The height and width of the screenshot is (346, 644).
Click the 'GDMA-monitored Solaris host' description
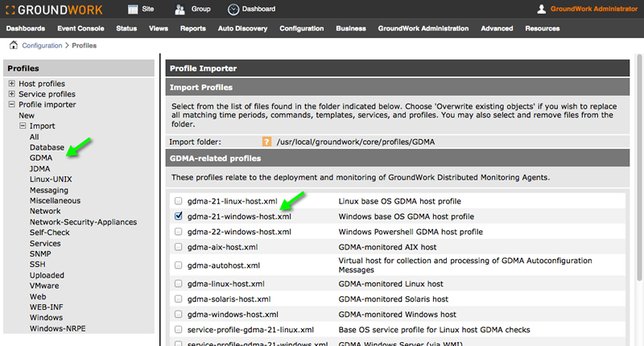pos(393,299)
